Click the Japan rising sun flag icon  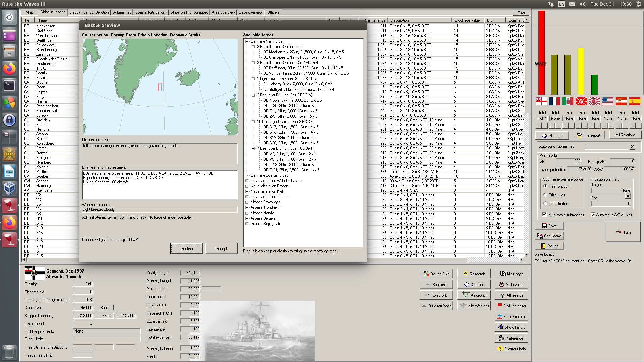coord(594,101)
